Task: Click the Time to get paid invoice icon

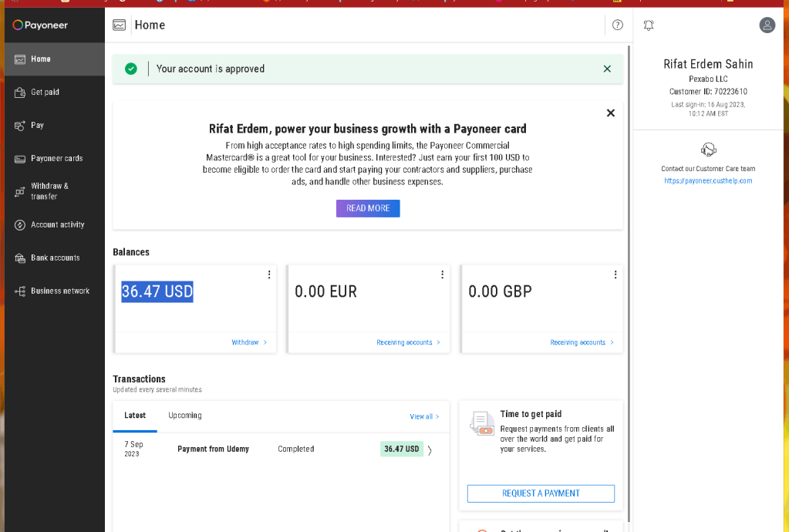Action: click(481, 423)
